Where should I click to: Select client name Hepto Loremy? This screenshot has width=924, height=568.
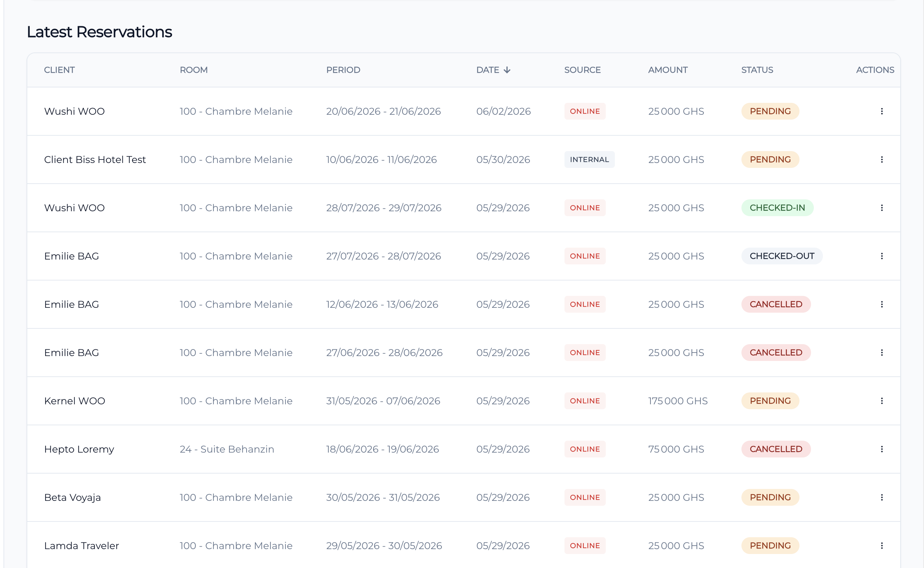tap(79, 449)
